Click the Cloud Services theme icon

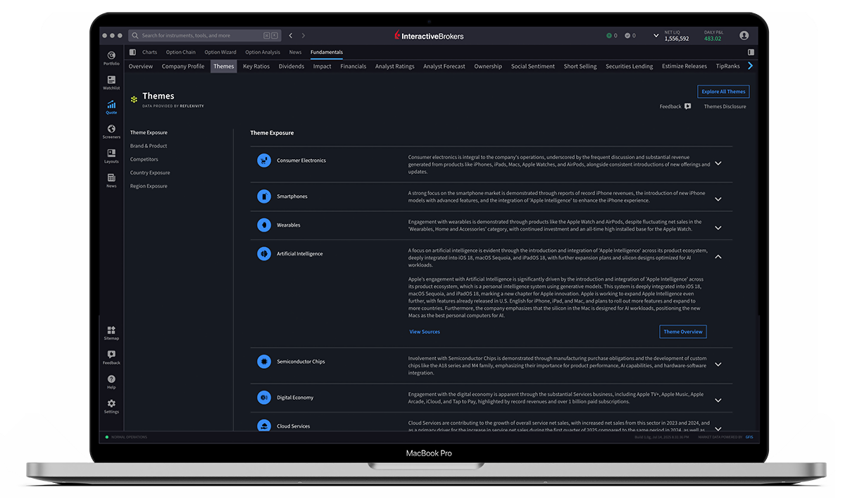264,426
